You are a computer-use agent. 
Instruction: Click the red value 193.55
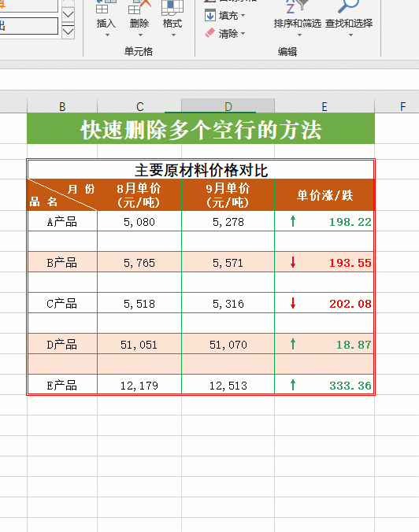(x=350, y=263)
